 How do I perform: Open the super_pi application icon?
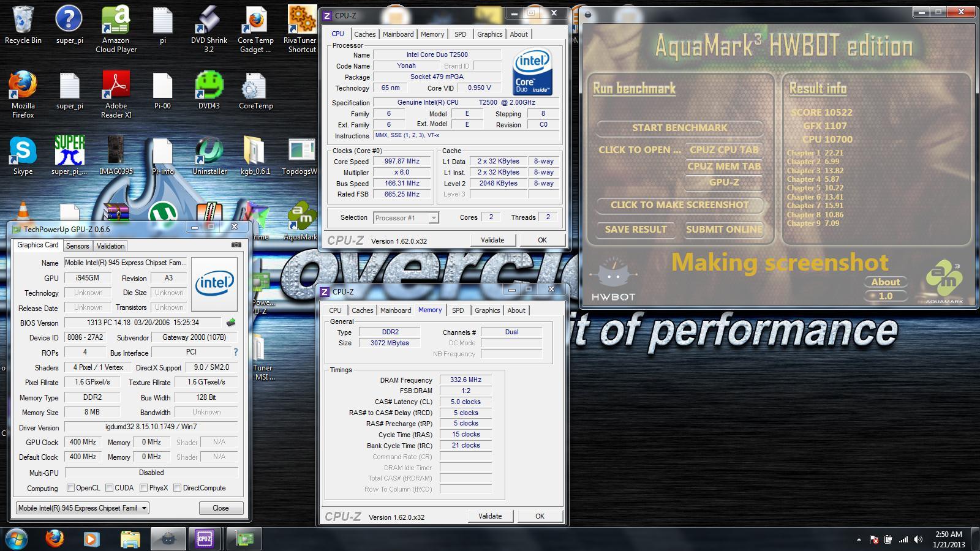[x=69, y=156]
